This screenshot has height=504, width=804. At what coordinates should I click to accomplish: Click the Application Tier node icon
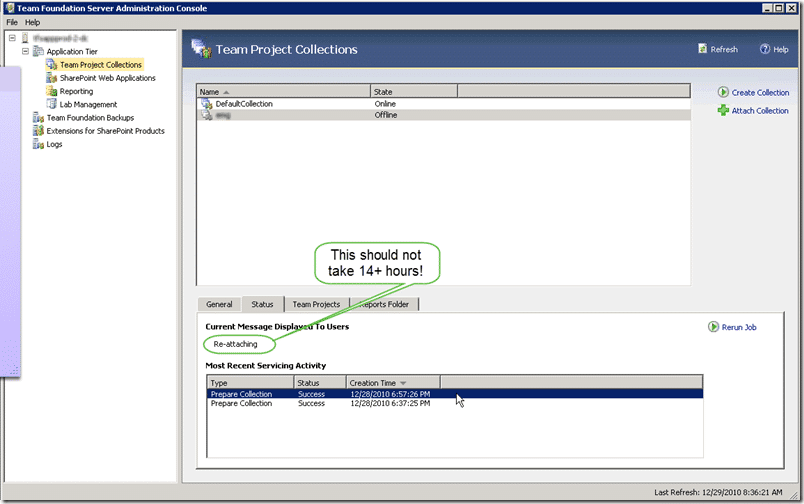point(38,51)
